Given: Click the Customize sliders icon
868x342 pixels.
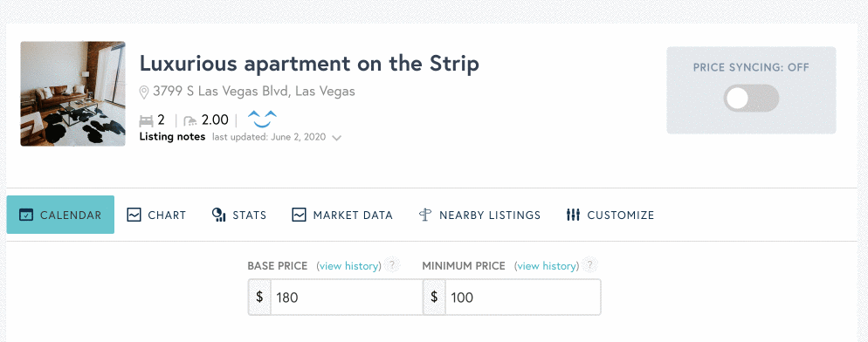Looking at the screenshot, I should pyautogui.click(x=573, y=215).
